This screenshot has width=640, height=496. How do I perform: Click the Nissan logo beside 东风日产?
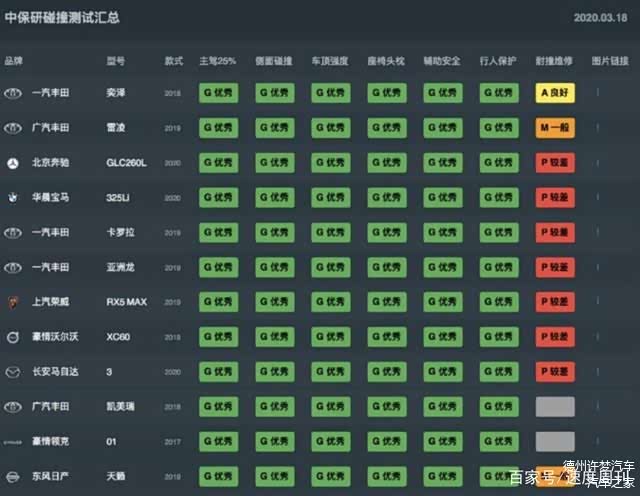(13, 476)
